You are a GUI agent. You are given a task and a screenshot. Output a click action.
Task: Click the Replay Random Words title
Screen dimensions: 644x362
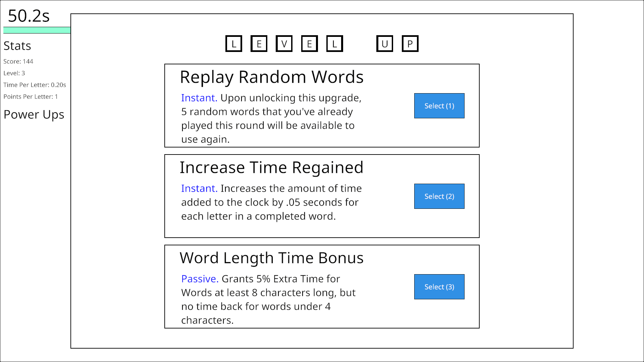pos(271,77)
